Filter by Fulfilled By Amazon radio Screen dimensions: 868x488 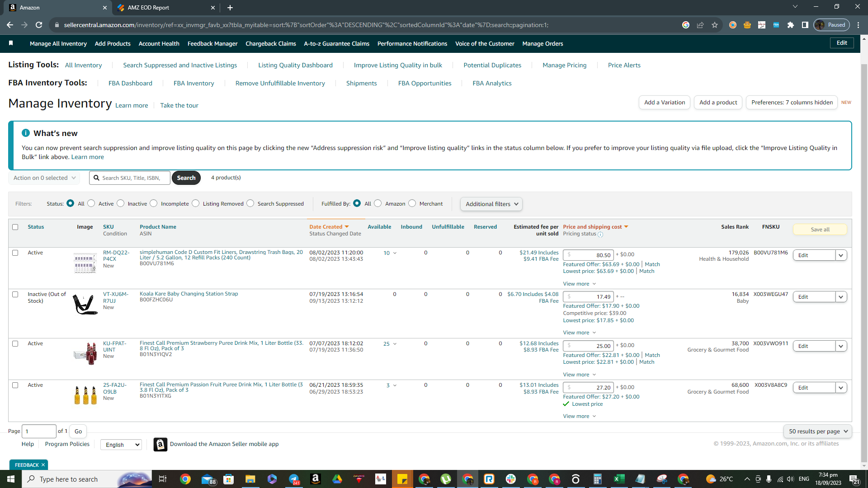[x=378, y=203]
